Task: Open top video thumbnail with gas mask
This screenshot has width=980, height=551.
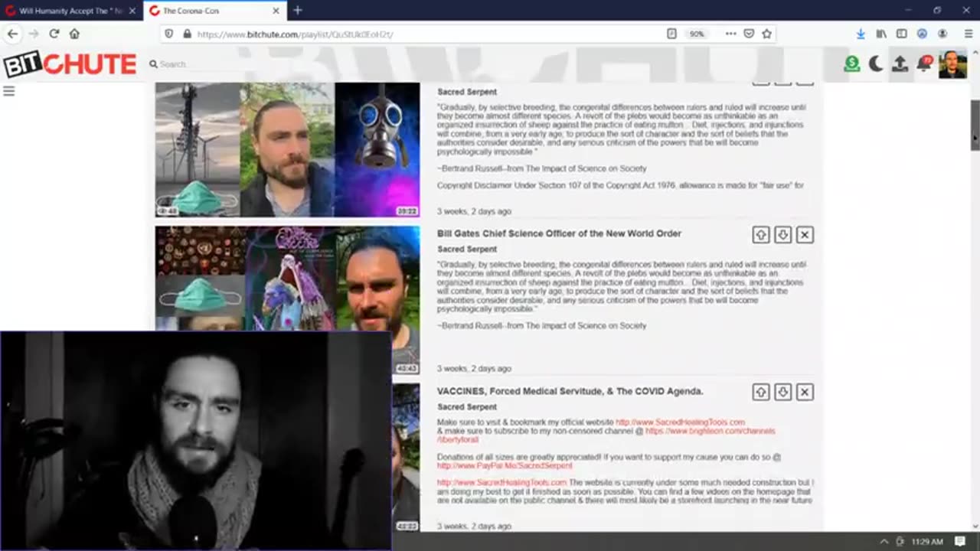Action: pos(287,149)
